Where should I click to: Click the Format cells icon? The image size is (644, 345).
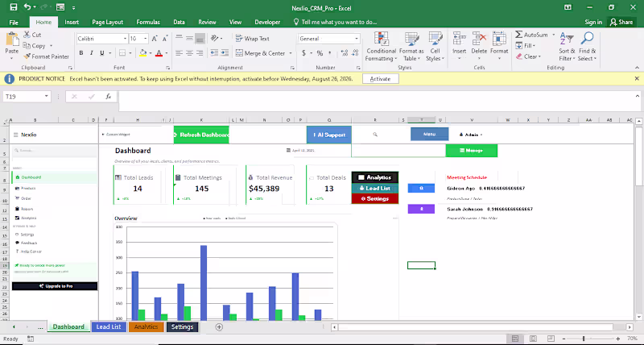(x=499, y=39)
